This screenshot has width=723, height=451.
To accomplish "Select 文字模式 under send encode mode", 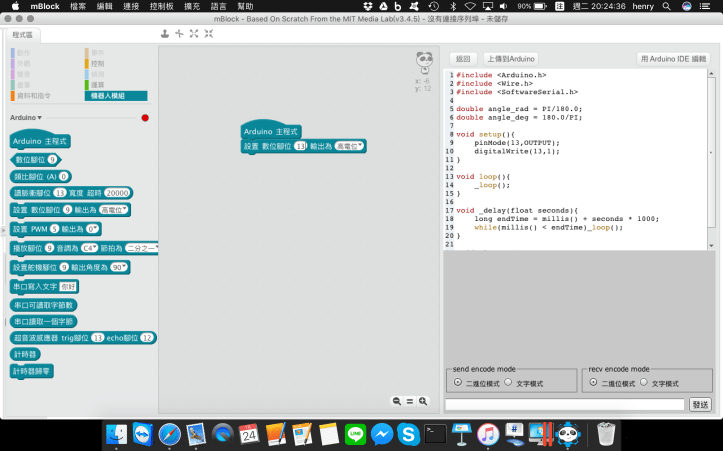I will (x=507, y=382).
